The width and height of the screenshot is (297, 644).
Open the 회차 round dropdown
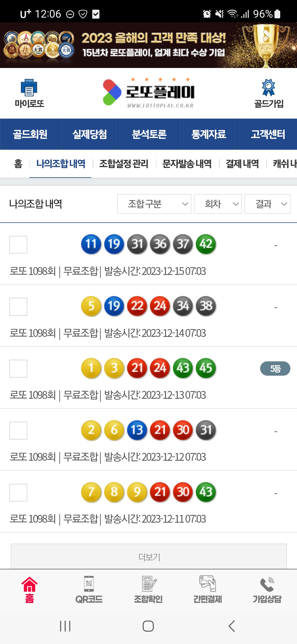coord(218,204)
